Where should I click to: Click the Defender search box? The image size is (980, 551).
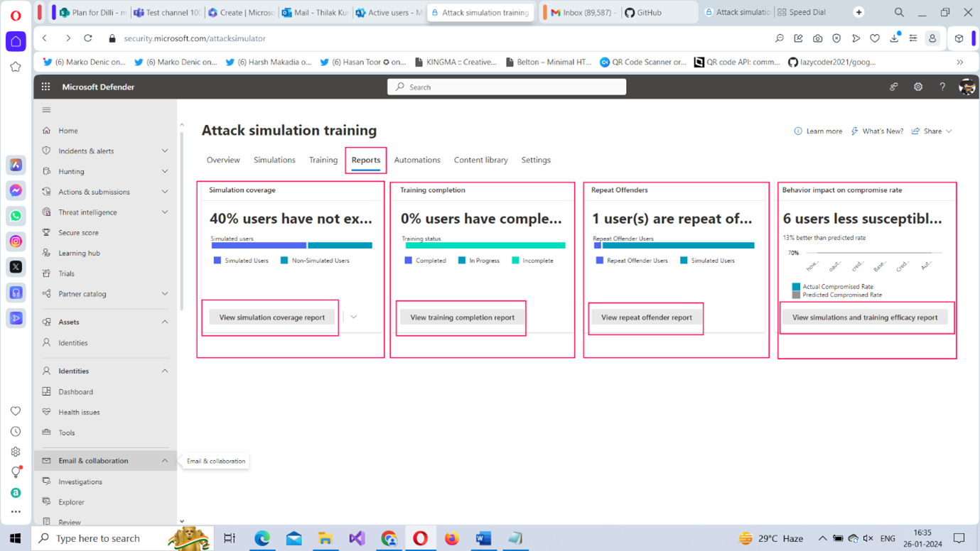pos(507,87)
